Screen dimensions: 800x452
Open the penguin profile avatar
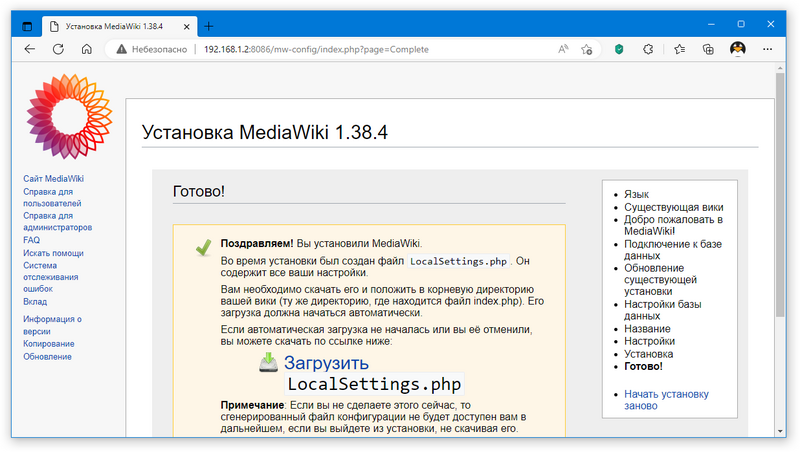tap(738, 49)
